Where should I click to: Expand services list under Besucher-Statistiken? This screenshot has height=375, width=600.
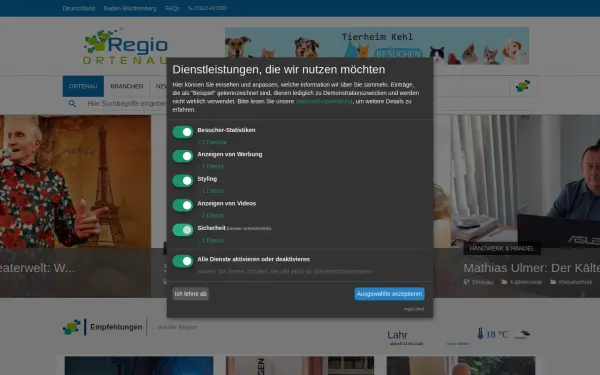tap(213, 142)
